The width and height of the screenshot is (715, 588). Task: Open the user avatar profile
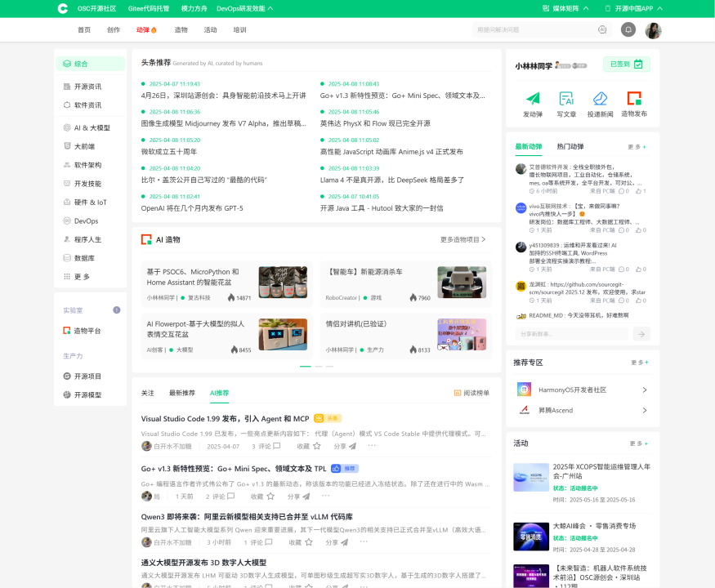click(653, 30)
